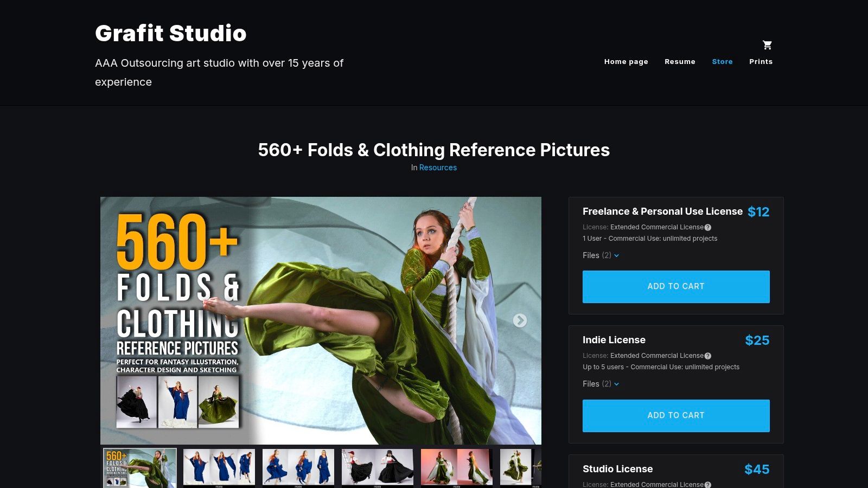Screen dimensions: 868x488
Task: Open the Resume menu item
Action: [x=680, y=62]
